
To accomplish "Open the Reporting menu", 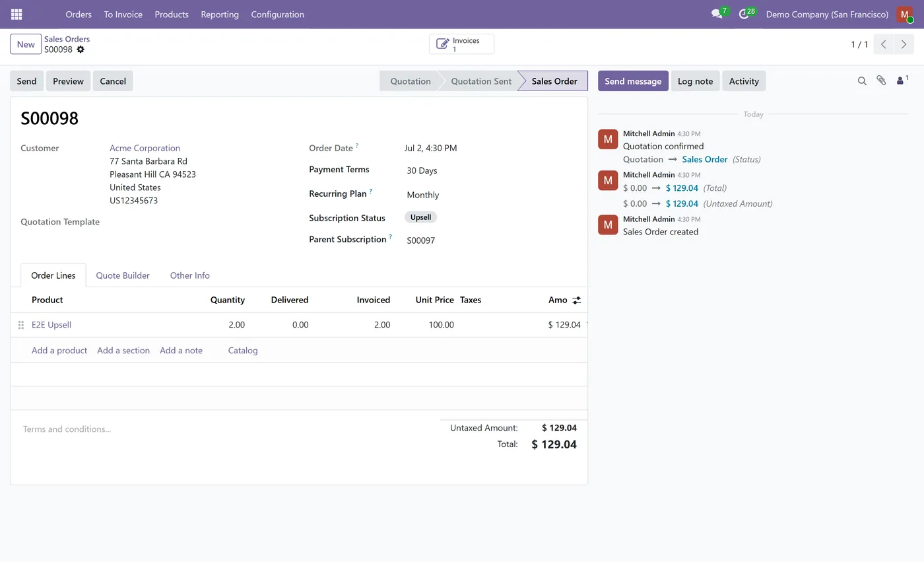I will (x=220, y=14).
